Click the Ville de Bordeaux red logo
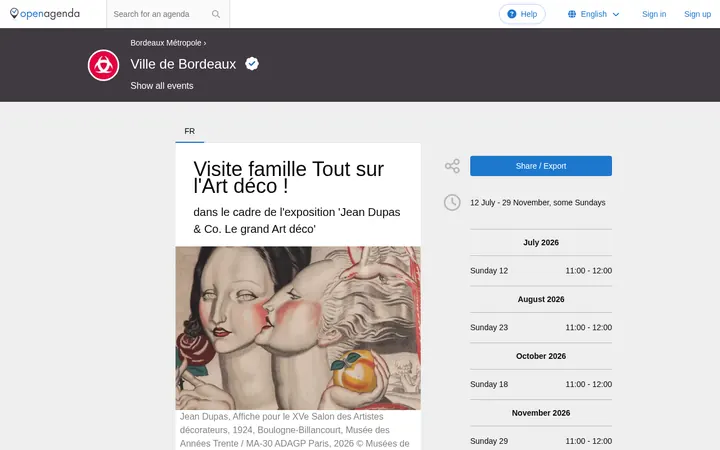The image size is (720, 450). pyautogui.click(x=103, y=65)
